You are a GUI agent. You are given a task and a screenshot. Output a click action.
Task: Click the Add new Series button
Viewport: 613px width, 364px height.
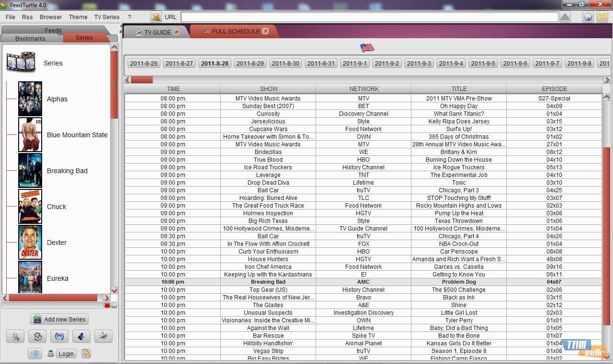click(x=59, y=319)
